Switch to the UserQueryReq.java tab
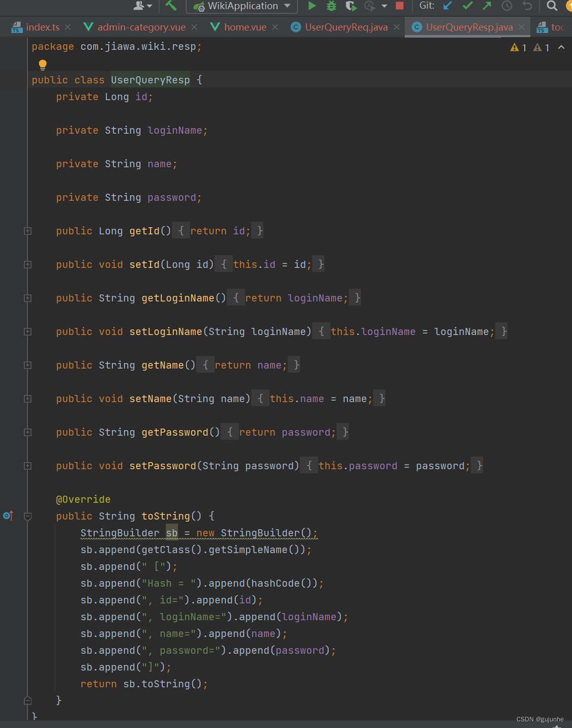The width and height of the screenshot is (572, 728). (346, 27)
